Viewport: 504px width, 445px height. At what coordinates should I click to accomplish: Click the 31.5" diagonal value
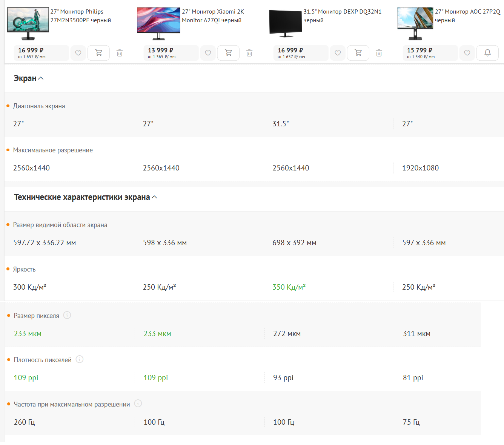[281, 124]
